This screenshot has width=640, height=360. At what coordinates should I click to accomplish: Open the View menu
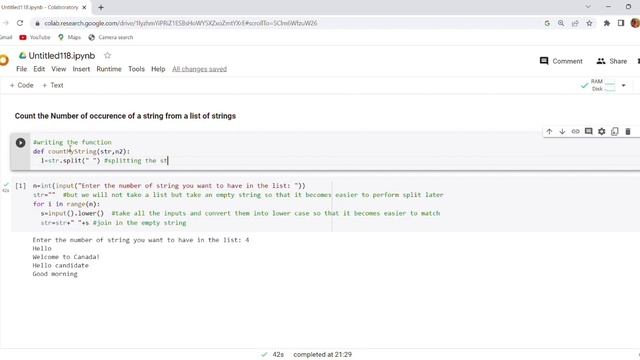click(x=58, y=69)
